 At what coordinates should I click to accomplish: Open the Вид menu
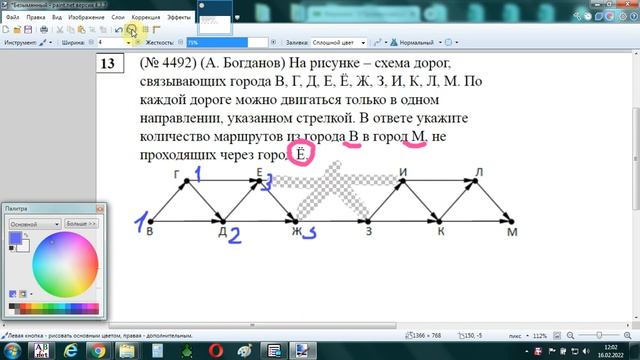click(57, 17)
